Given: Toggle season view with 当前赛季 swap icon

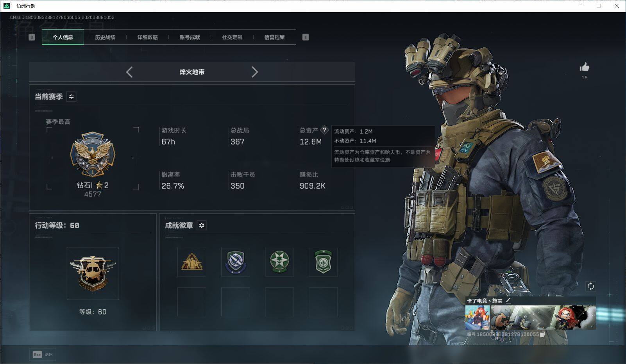Looking at the screenshot, I should coord(71,96).
